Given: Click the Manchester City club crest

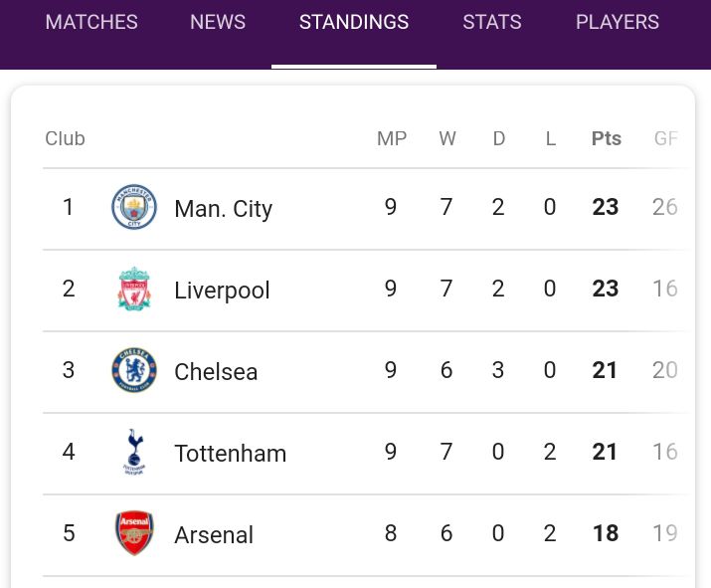Looking at the screenshot, I should 134,207.
